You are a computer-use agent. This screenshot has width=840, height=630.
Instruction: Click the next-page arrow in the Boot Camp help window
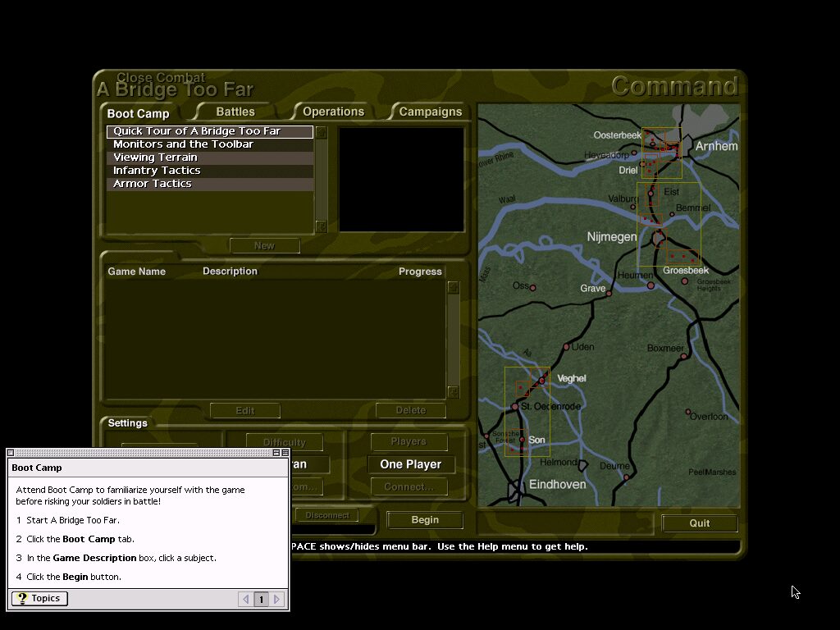coord(276,599)
